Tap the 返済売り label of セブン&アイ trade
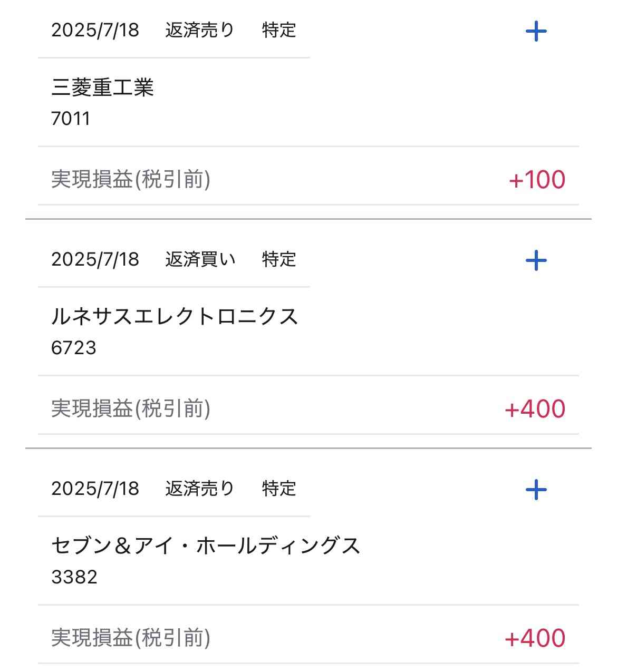The image size is (617, 672). (x=199, y=489)
